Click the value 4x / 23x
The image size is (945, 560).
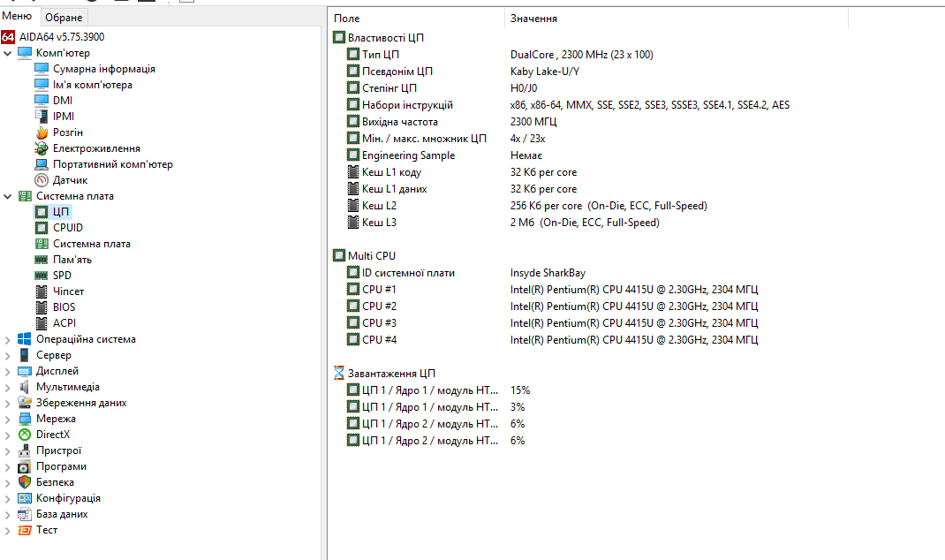point(527,139)
